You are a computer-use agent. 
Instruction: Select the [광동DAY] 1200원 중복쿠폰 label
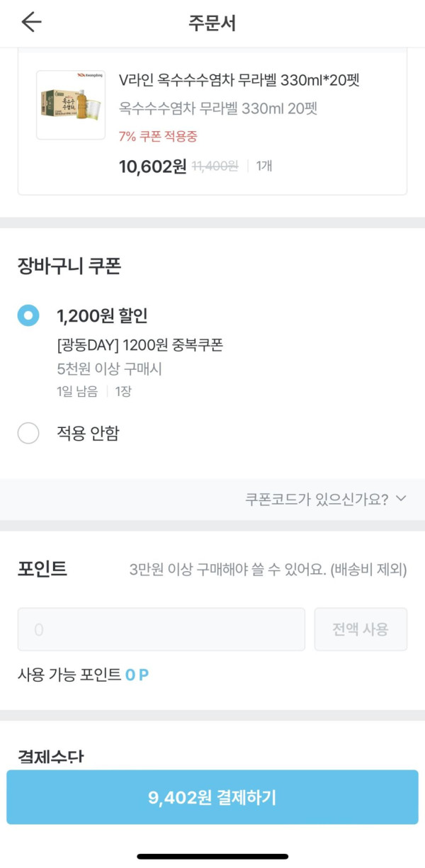140,346
